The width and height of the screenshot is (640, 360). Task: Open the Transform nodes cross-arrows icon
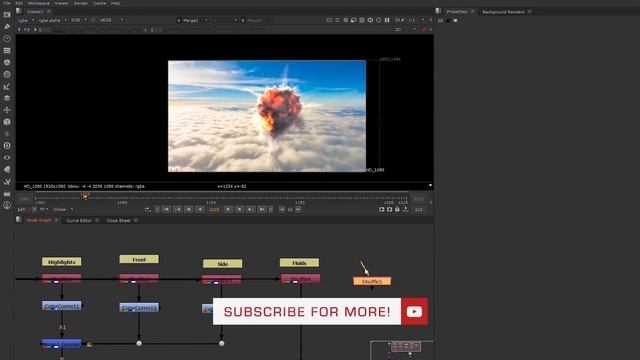(7, 110)
